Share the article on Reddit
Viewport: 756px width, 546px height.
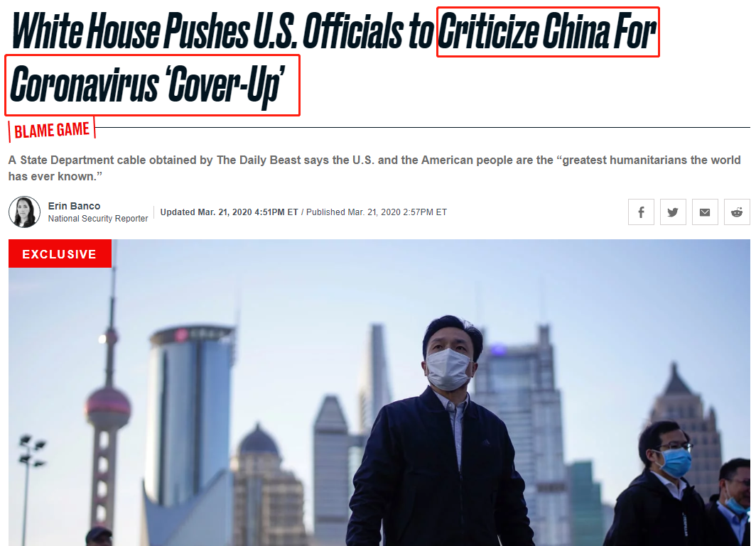click(x=737, y=212)
